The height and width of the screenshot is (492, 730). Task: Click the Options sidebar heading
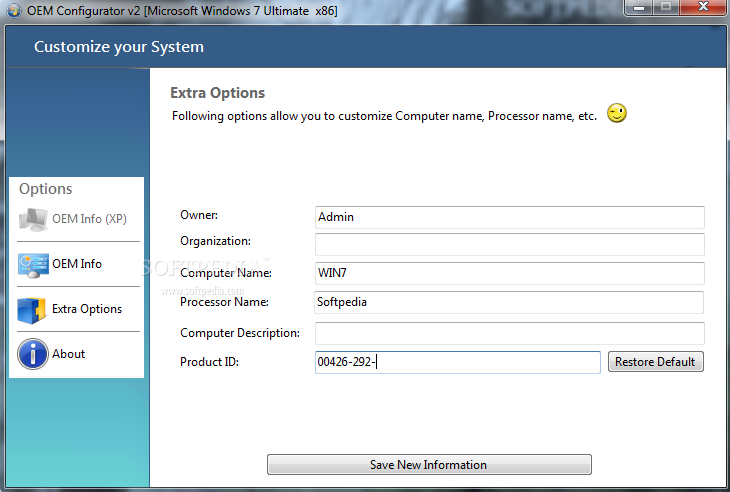click(x=46, y=189)
